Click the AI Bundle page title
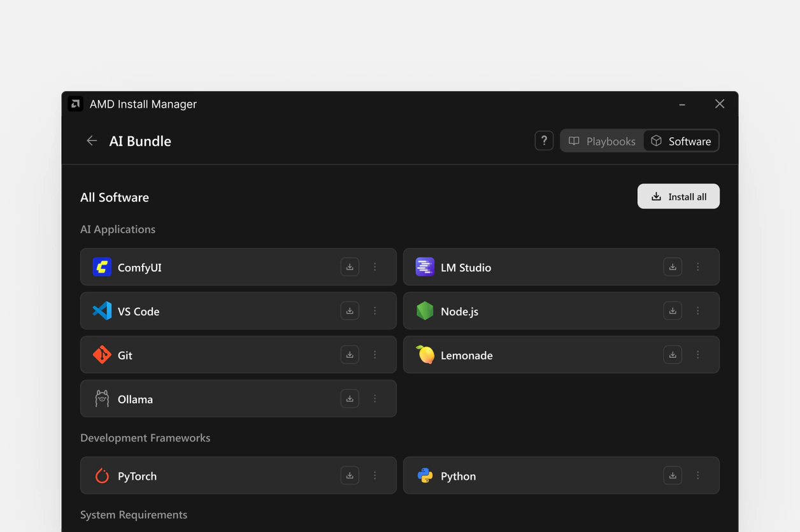800x532 pixels. click(x=140, y=141)
